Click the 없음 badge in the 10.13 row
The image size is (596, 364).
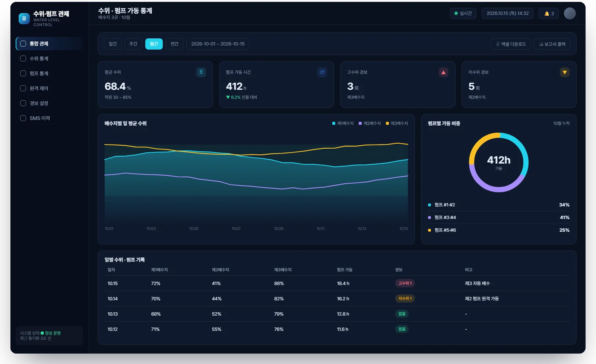coord(402,314)
